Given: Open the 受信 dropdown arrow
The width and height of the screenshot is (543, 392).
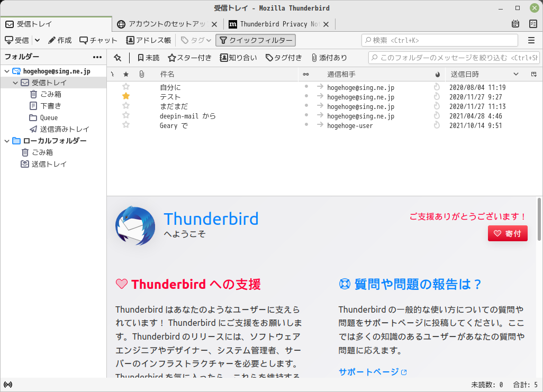Looking at the screenshot, I should pos(38,41).
